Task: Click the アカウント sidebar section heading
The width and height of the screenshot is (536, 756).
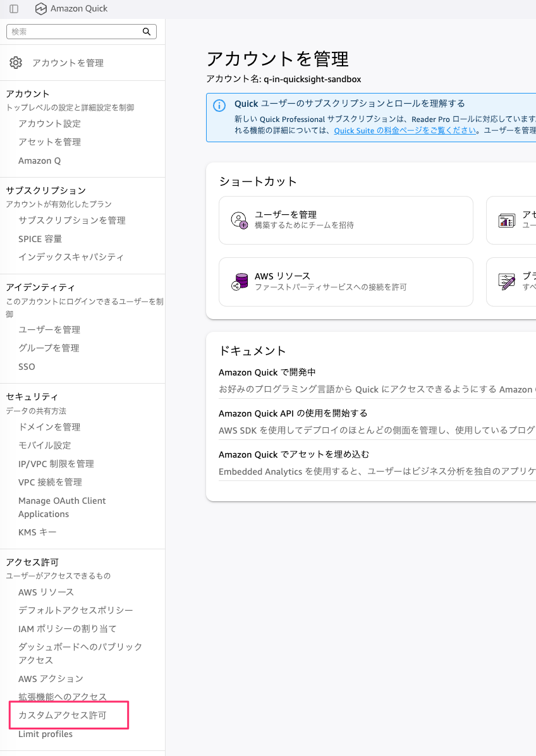Action: 27,94
